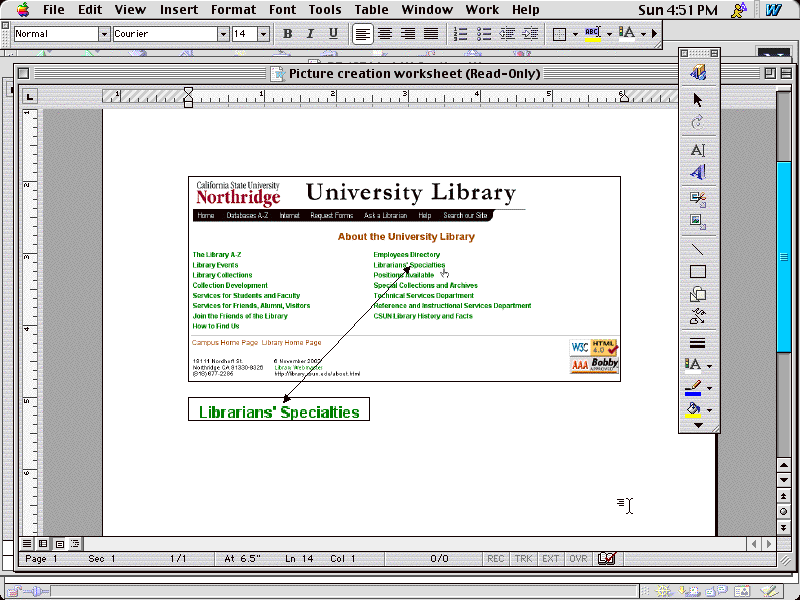Switch to Outline view
Viewport: 800px width, 600px height.
click(75, 544)
